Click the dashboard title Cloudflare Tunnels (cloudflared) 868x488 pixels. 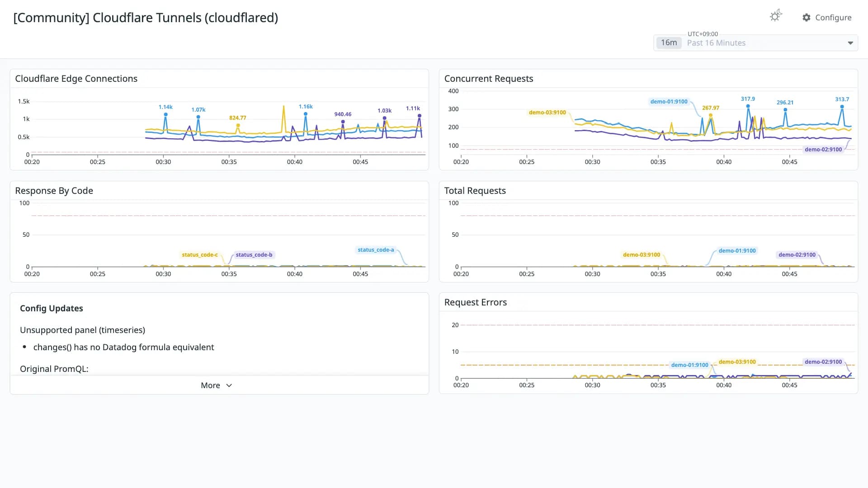tap(146, 18)
